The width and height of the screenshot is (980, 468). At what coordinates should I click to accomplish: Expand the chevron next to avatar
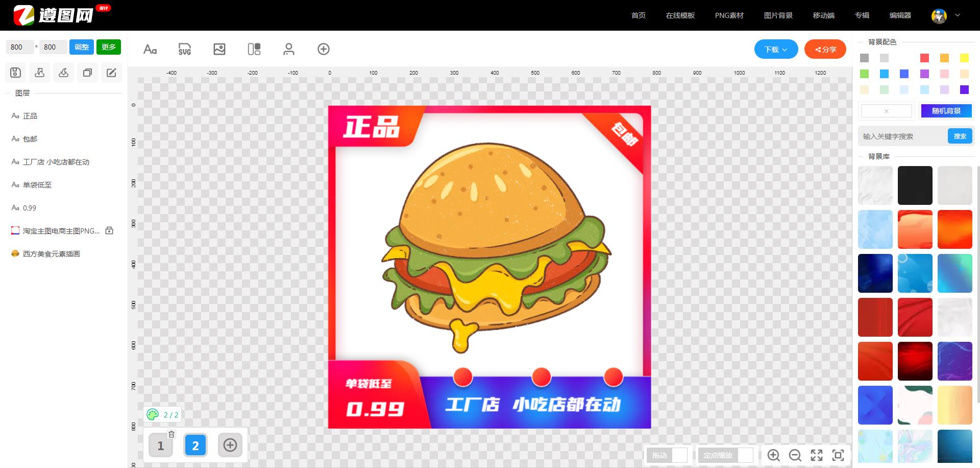point(958,15)
